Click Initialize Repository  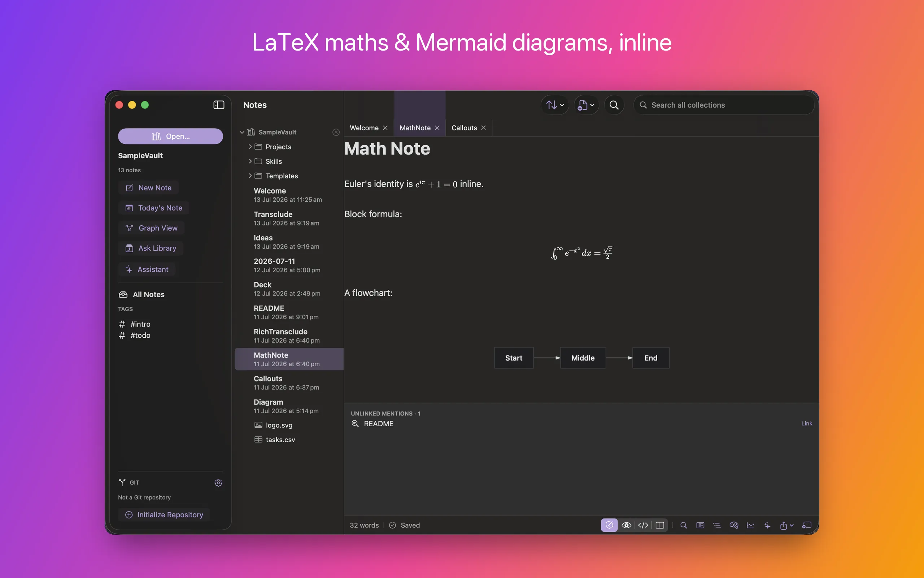(164, 515)
